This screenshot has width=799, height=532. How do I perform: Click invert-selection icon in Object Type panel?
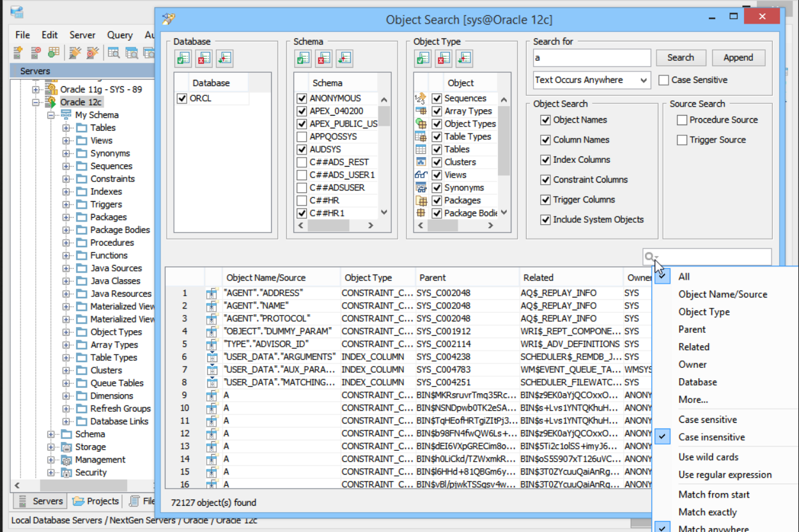pos(464,59)
